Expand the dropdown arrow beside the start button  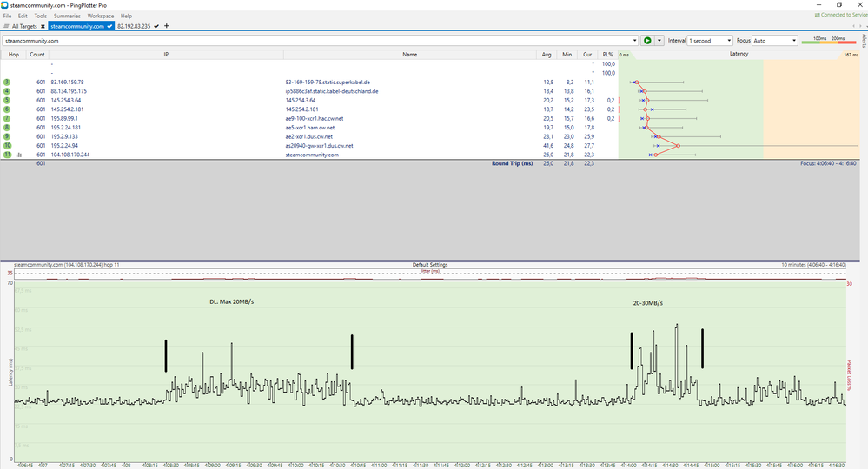(659, 41)
